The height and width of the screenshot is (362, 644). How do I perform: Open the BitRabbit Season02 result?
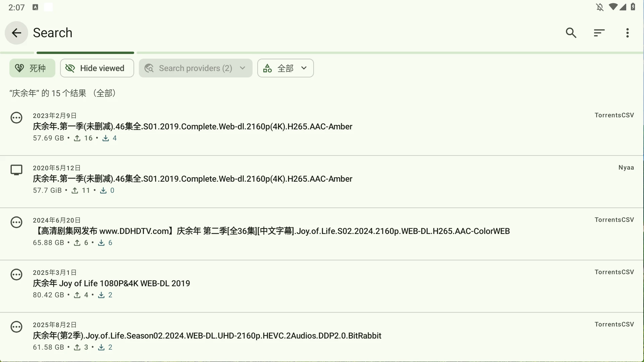[322, 337]
